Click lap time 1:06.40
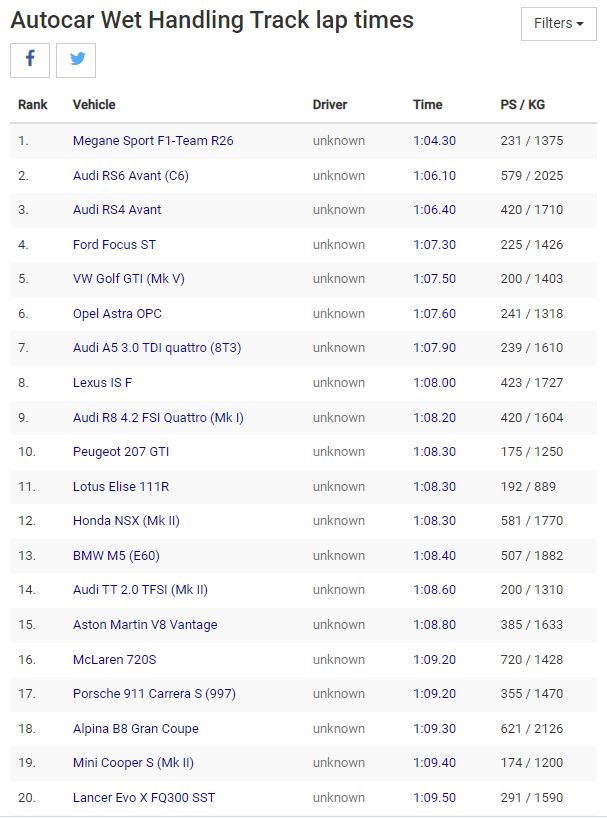This screenshot has width=607, height=818. pyautogui.click(x=434, y=210)
